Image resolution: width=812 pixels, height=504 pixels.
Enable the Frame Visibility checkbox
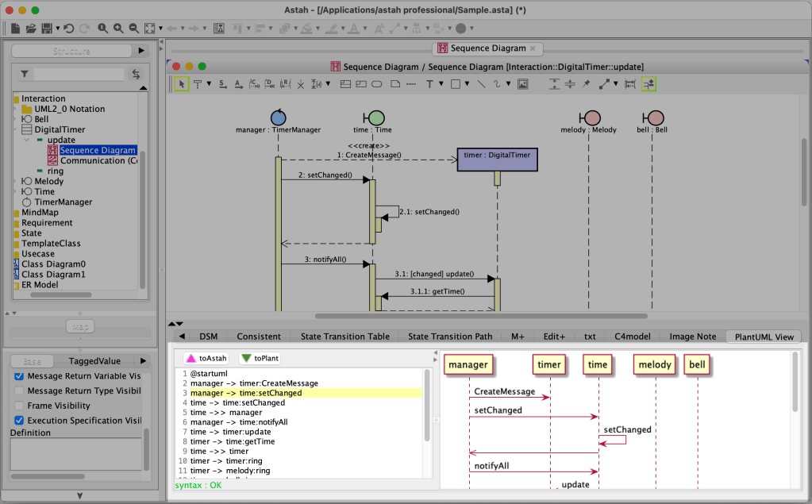tap(19, 406)
